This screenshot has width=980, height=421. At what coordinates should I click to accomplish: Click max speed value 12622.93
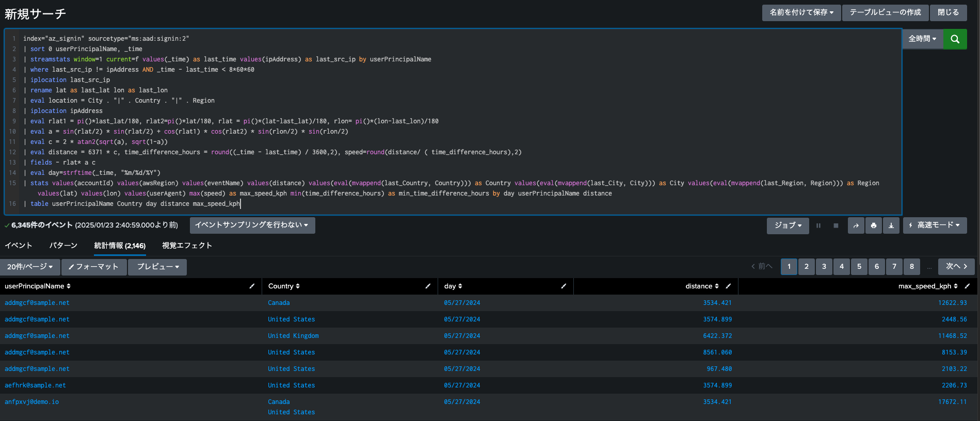point(953,303)
